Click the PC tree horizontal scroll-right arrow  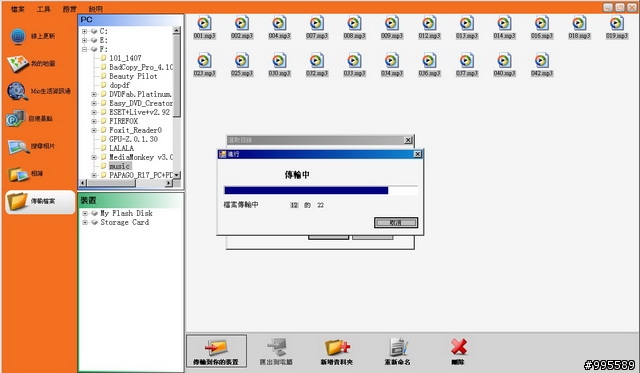(169, 184)
